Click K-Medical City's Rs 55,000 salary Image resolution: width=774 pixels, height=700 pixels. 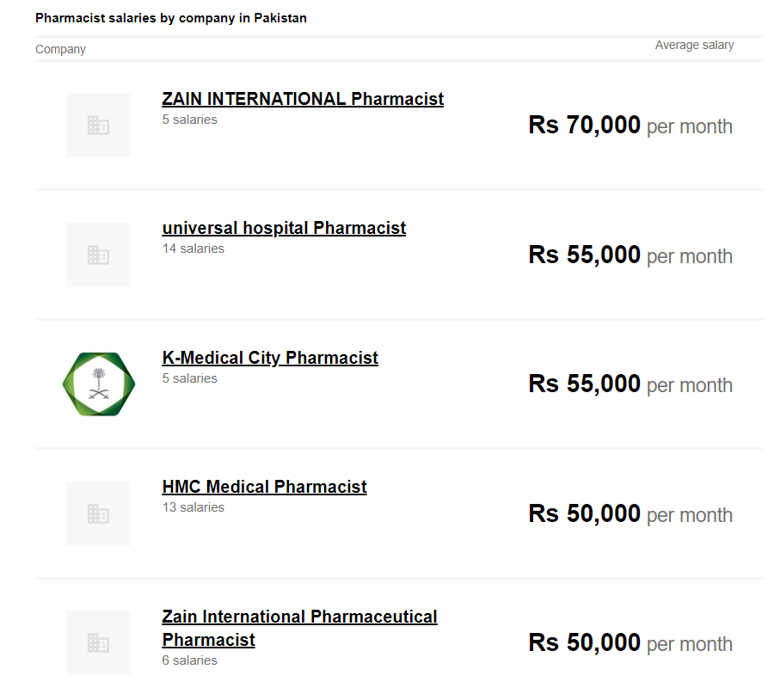point(630,384)
